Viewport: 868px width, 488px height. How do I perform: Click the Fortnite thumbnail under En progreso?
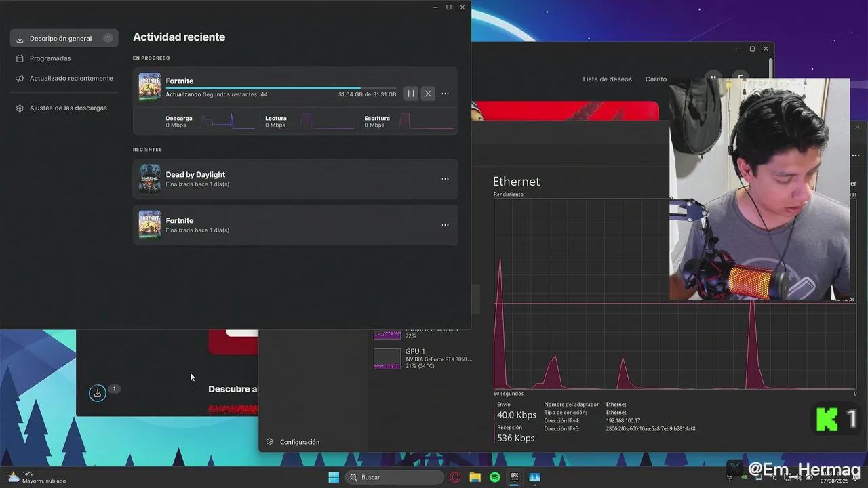click(x=150, y=87)
